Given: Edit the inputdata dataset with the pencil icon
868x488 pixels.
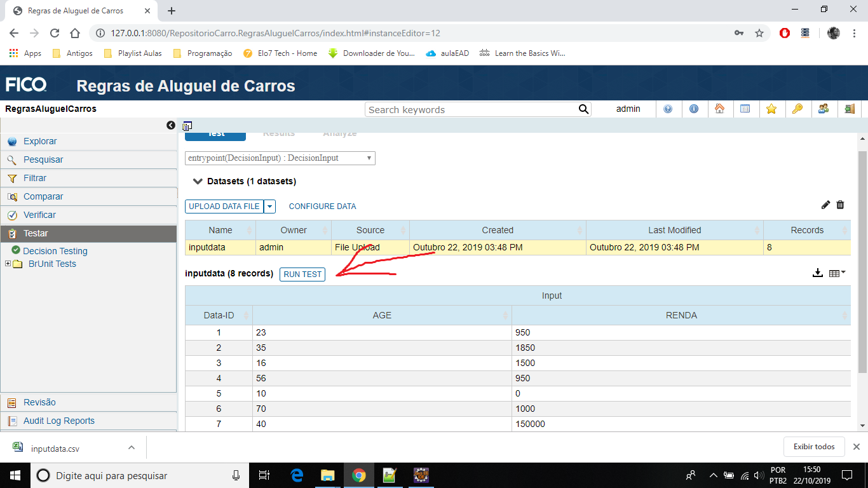Looking at the screenshot, I should pyautogui.click(x=825, y=205).
